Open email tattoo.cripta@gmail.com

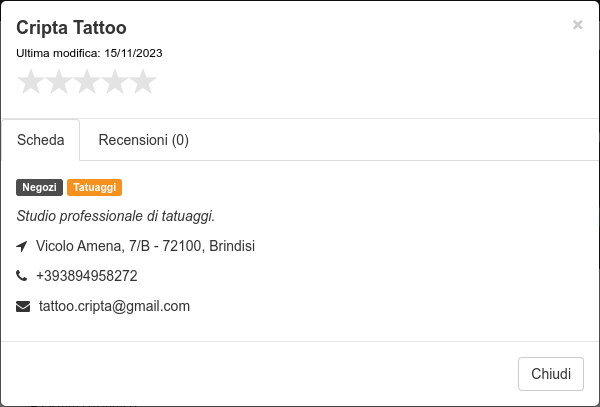[x=114, y=306]
